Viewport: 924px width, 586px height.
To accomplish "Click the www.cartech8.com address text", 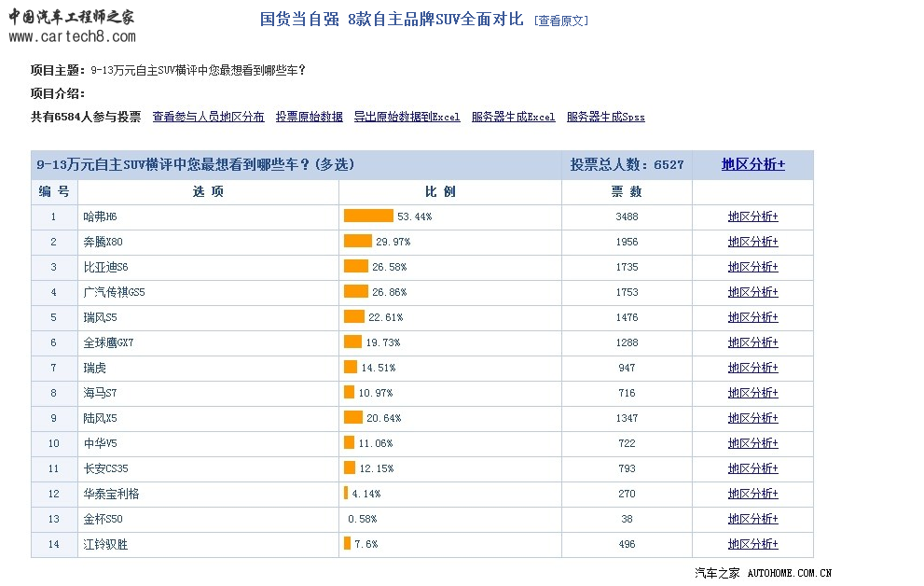I will 72,36.
